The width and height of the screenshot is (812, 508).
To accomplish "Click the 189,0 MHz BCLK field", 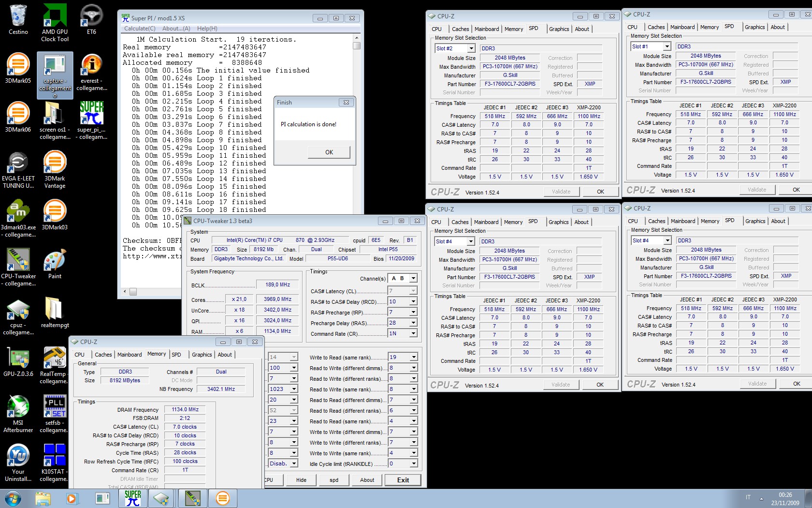I will pyautogui.click(x=277, y=284).
